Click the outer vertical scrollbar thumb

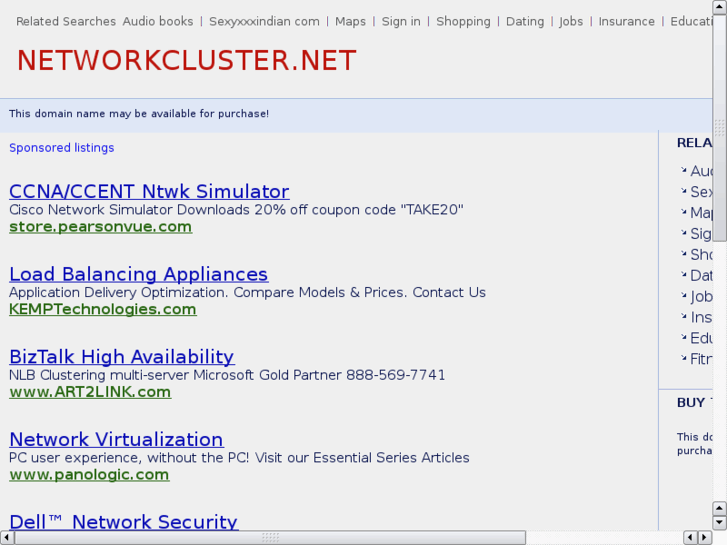click(720, 128)
